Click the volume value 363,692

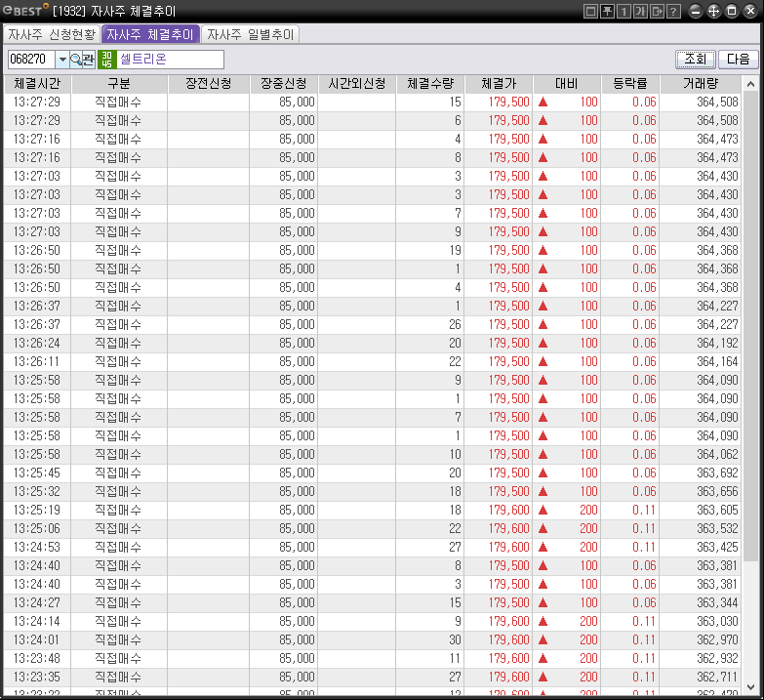[x=717, y=473]
